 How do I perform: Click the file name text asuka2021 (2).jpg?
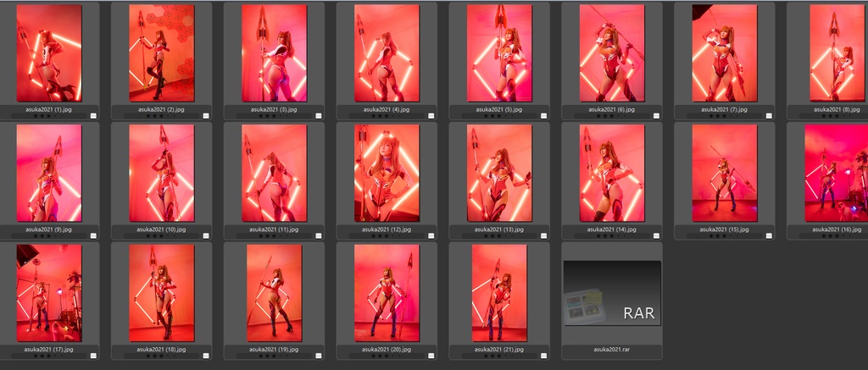[161, 109]
